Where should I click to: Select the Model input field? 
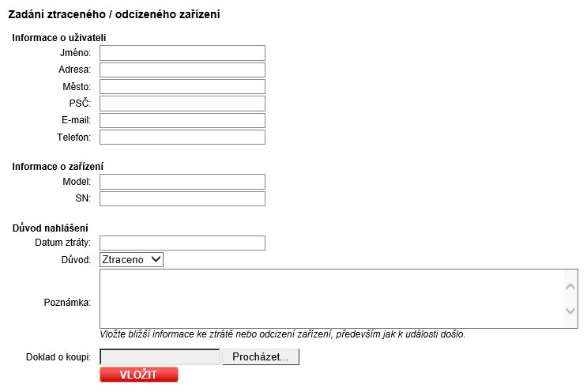point(182,182)
